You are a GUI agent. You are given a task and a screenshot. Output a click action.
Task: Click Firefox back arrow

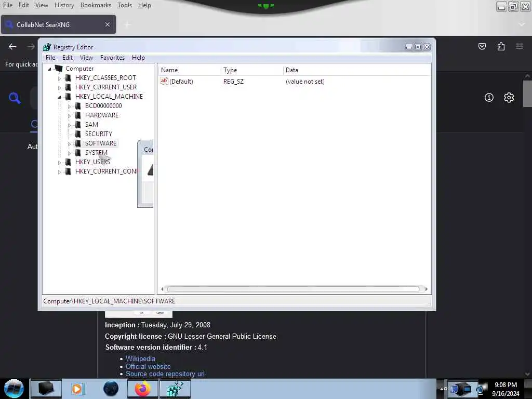point(12,46)
